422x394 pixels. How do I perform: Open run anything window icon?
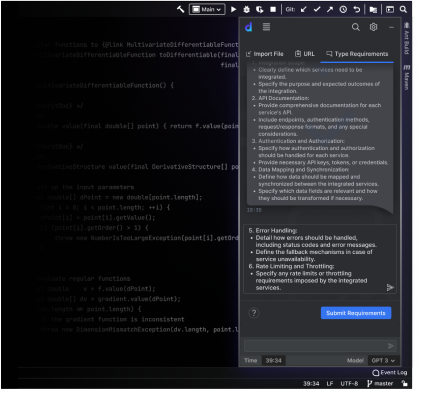tap(390, 9)
